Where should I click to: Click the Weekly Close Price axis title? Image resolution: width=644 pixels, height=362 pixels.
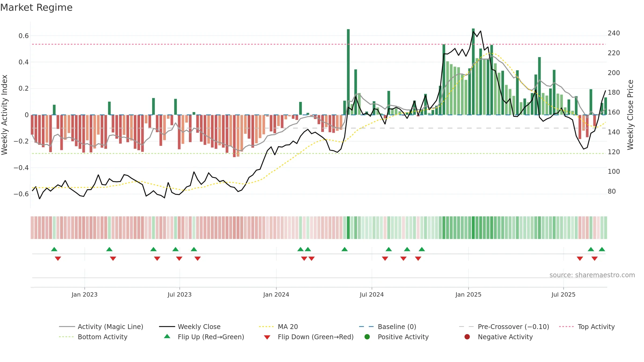pos(630,115)
